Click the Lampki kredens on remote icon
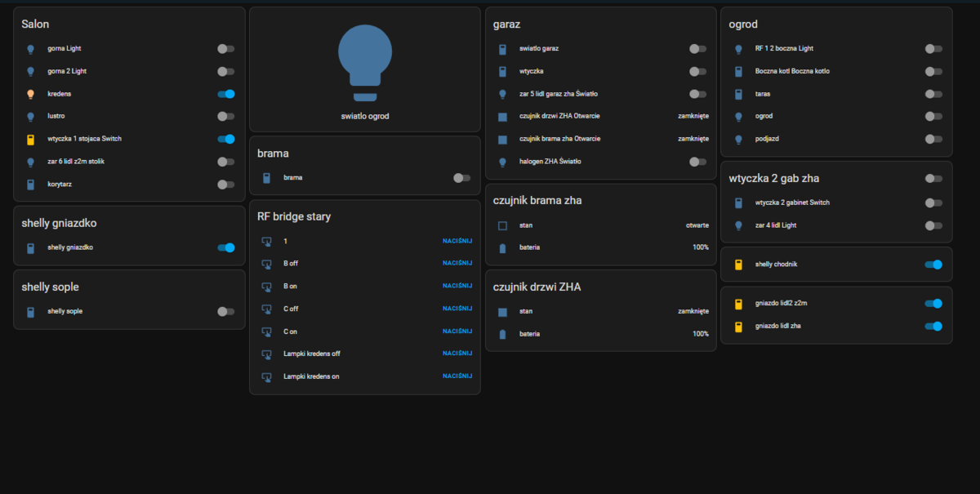 (x=266, y=376)
